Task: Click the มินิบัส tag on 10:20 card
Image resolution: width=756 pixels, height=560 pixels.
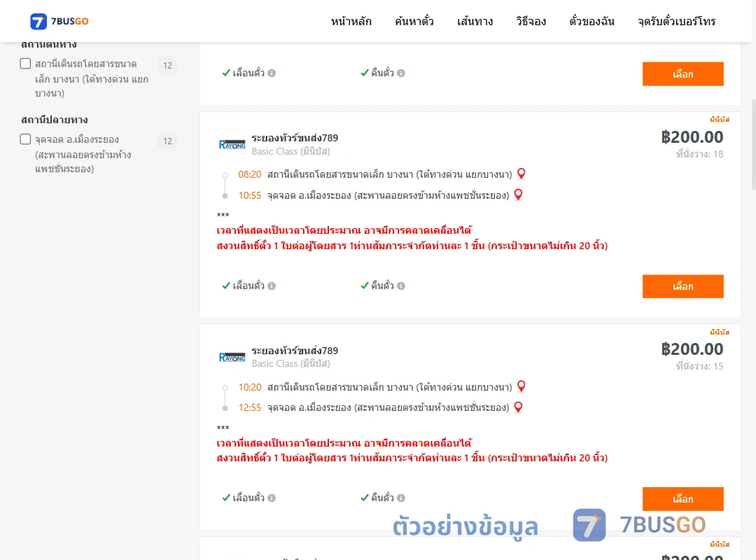Action: click(x=720, y=332)
